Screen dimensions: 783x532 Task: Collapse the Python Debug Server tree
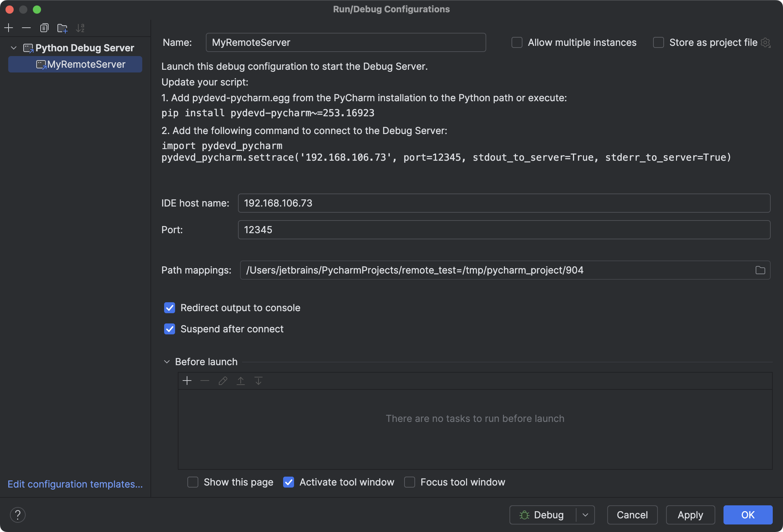[x=13, y=48]
